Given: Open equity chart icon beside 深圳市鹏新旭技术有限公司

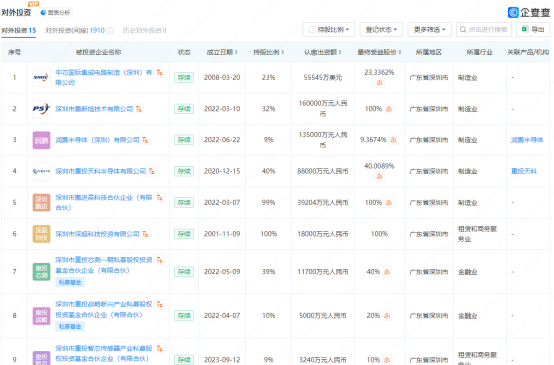Looking at the screenshot, I should (139, 109).
